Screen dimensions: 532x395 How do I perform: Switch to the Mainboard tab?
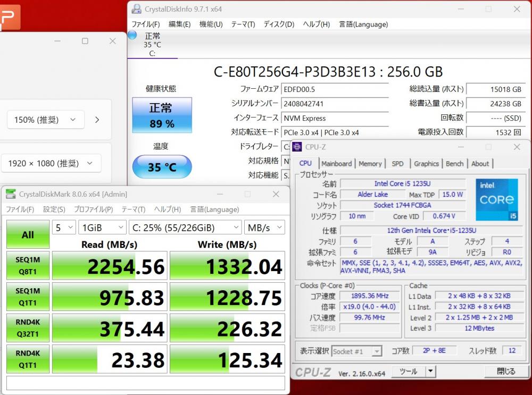(337, 164)
